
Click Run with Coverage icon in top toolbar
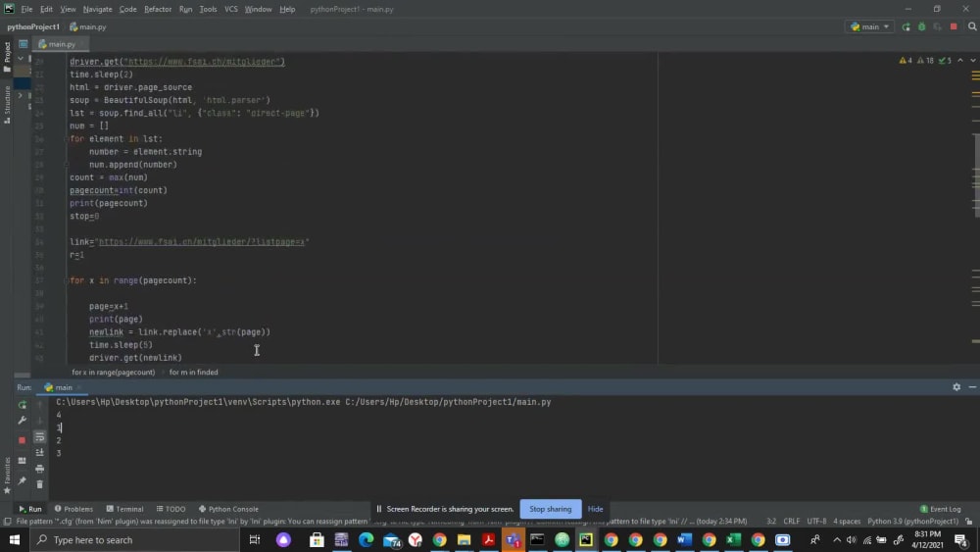coord(938,26)
